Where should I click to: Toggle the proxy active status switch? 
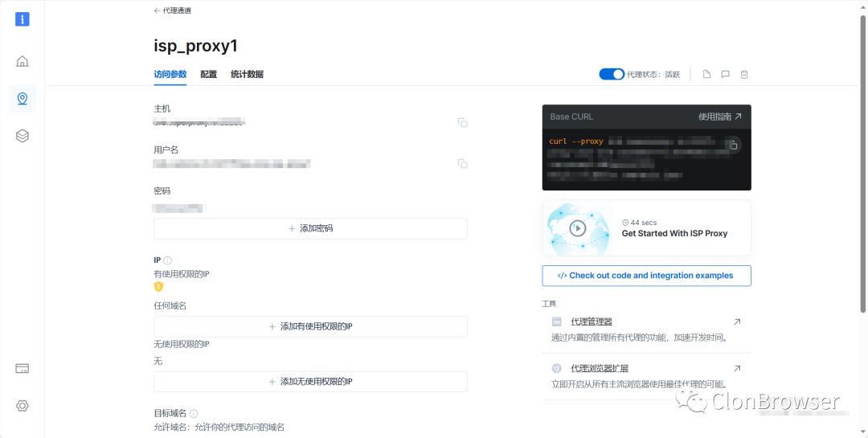tap(612, 75)
